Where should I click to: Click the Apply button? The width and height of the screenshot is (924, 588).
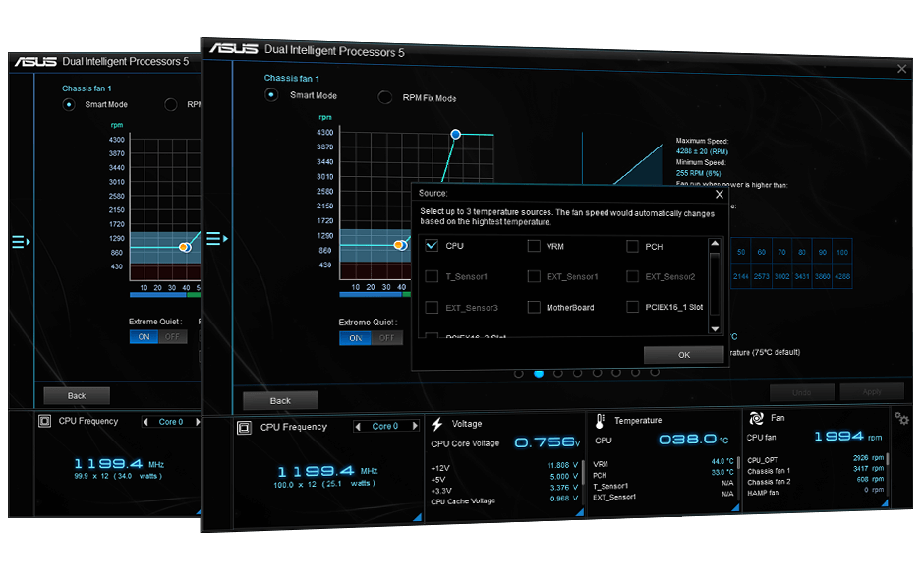pos(872,391)
